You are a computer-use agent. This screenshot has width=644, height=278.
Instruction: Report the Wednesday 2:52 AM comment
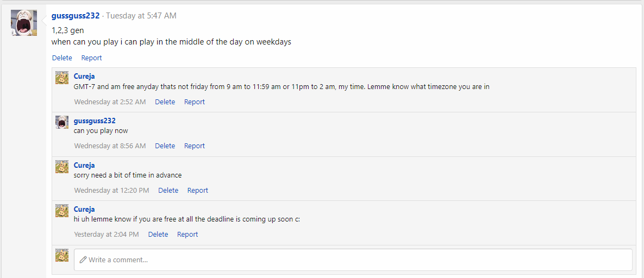coord(195,102)
